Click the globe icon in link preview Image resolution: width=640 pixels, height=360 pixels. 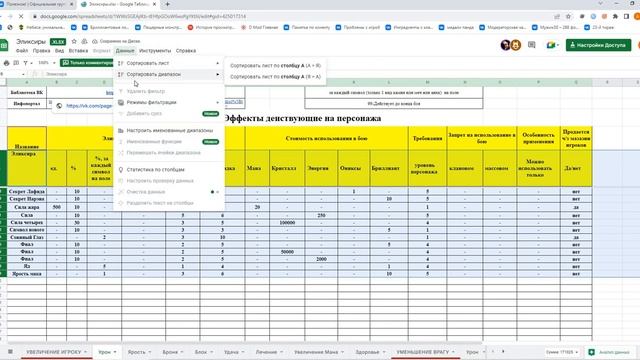pos(59,106)
